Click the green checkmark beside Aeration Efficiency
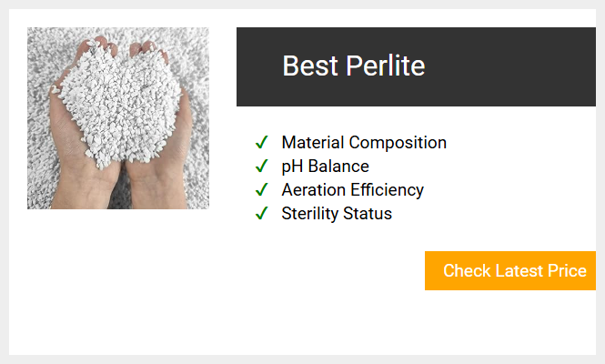This screenshot has width=605, height=364. [262, 189]
